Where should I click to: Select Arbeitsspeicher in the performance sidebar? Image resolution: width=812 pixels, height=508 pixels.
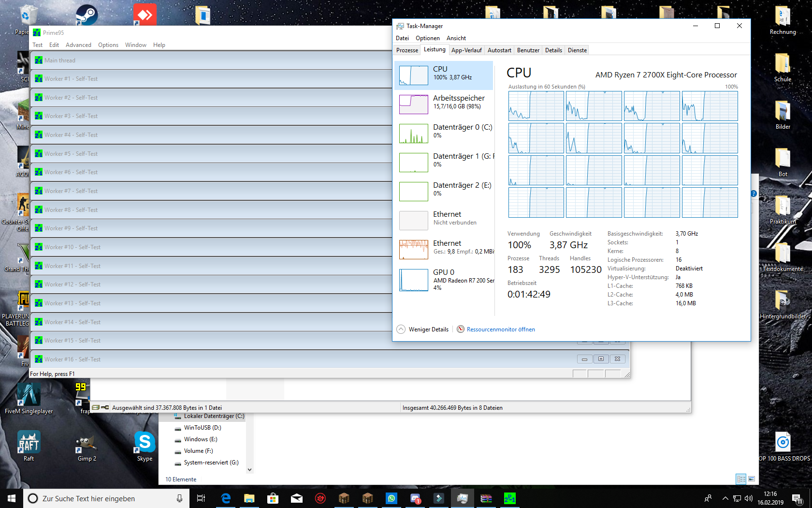[x=444, y=105]
